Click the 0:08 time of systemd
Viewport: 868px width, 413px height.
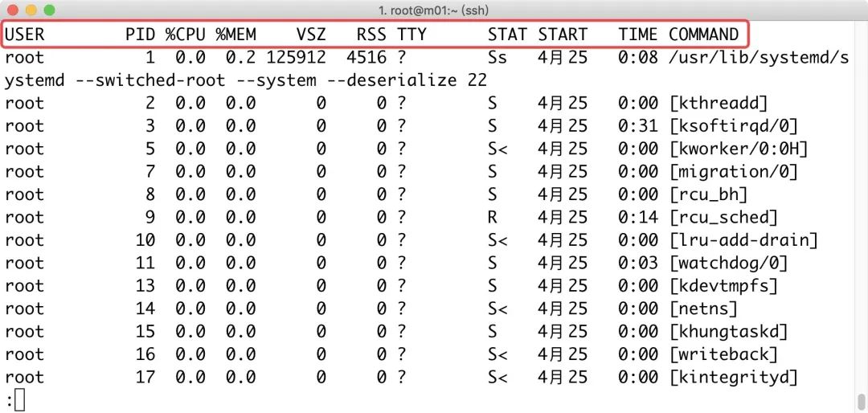[638, 57]
